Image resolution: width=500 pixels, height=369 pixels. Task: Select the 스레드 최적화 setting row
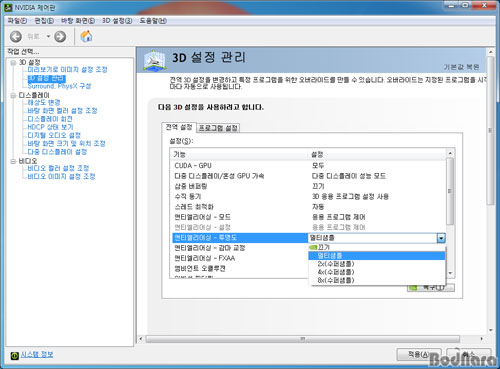pos(309,207)
